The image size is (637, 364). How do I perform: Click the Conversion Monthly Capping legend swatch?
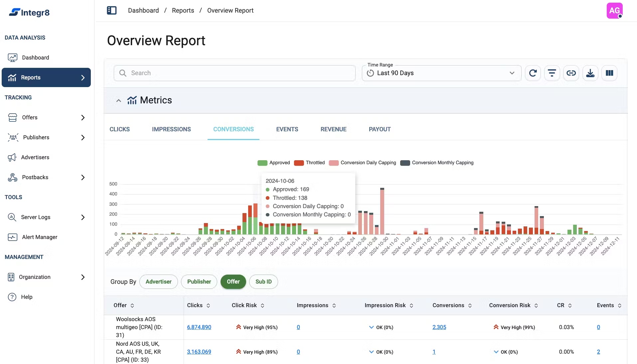coord(405,163)
